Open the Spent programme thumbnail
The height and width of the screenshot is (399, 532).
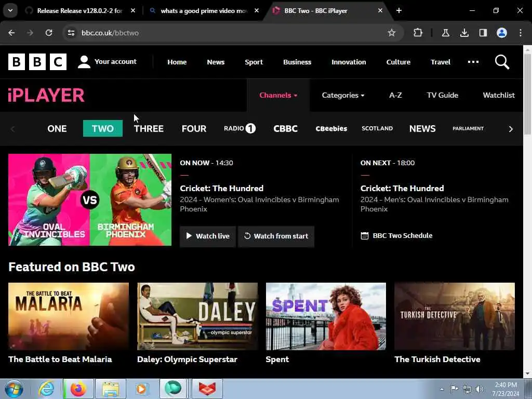[326, 316]
